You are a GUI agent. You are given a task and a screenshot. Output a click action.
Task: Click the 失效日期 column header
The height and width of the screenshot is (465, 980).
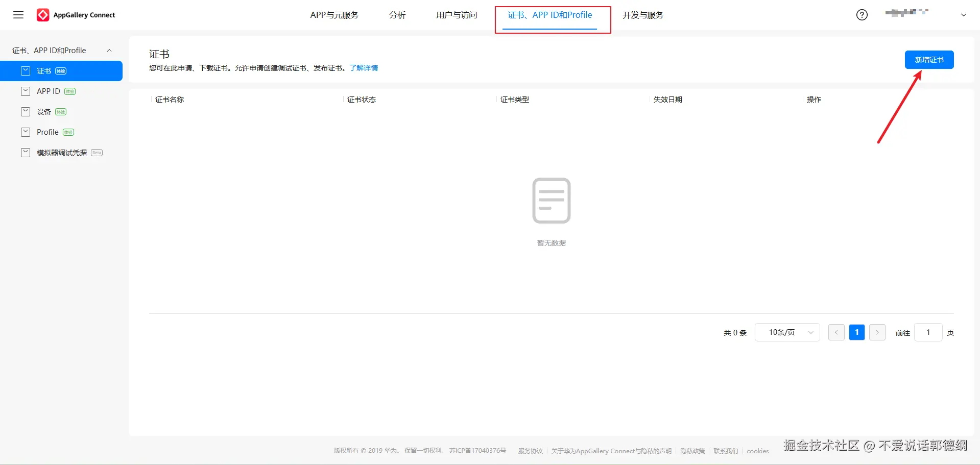[x=668, y=100]
